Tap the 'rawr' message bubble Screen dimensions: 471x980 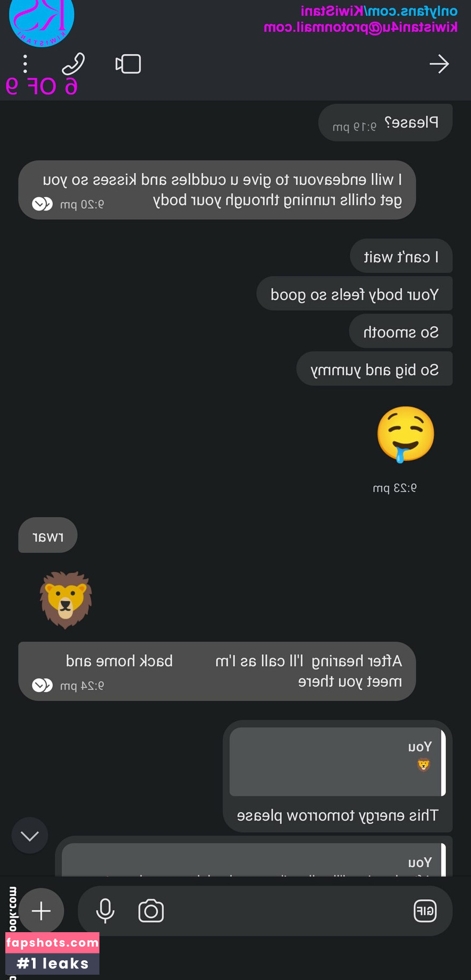[48, 535]
